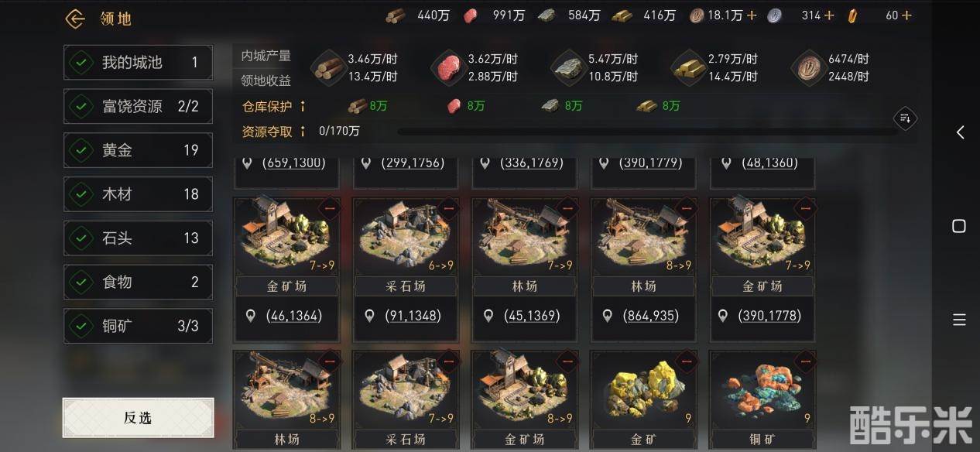Uncheck the 我的城池 checkbox

pos(81,63)
